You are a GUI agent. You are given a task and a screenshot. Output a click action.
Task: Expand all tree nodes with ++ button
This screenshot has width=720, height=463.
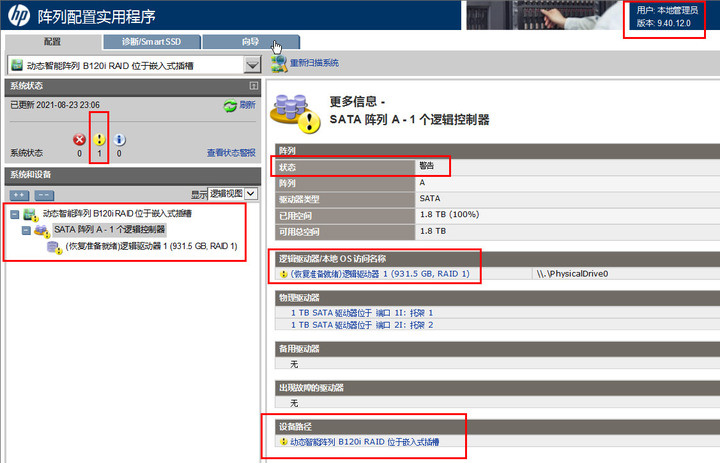[19, 195]
